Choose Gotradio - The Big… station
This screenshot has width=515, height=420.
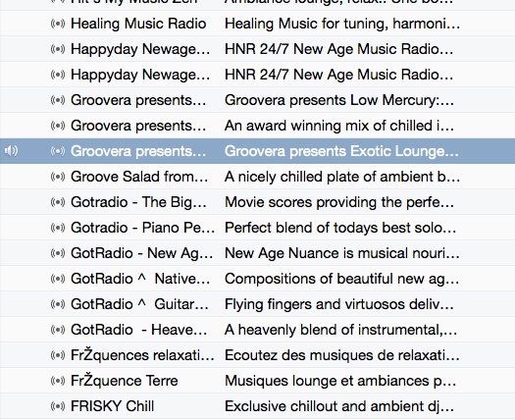(138, 202)
